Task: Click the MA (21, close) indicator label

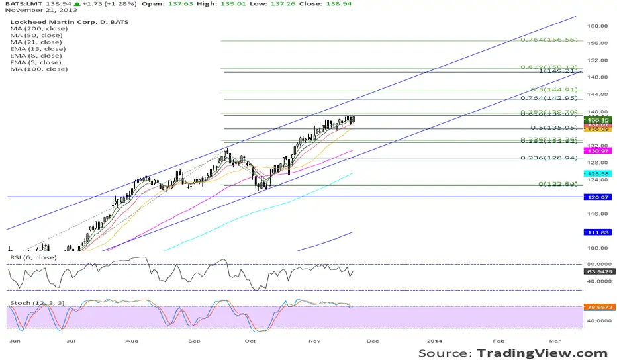Action: 36,42
